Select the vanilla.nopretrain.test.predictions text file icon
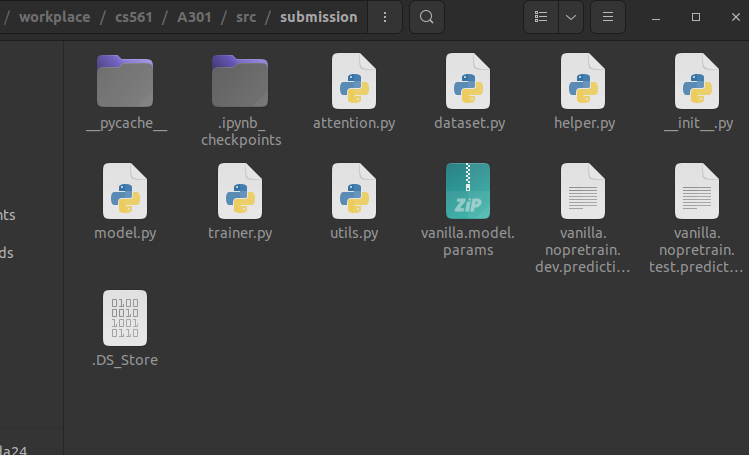The width and height of the screenshot is (749, 455). coord(697,191)
